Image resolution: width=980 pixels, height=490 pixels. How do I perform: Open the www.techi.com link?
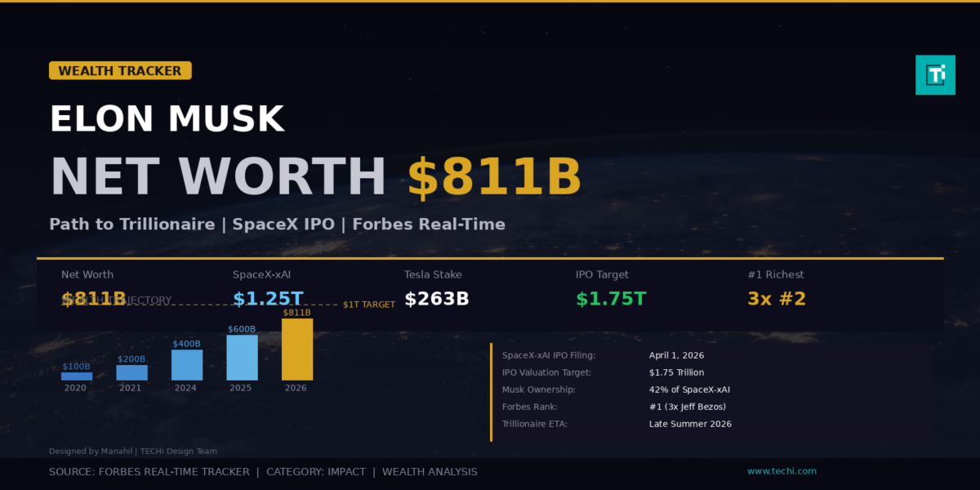click(x=782, y=470)
